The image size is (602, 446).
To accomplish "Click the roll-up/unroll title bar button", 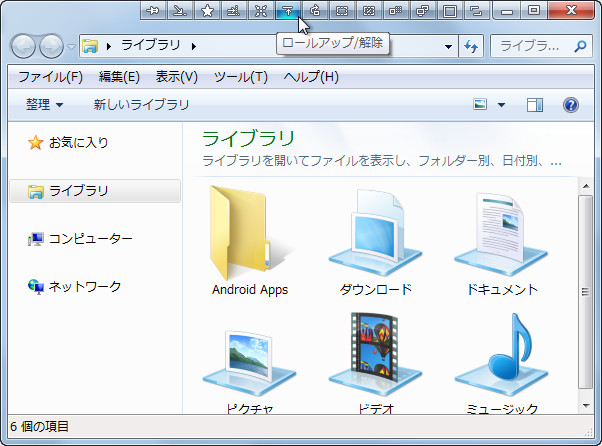I will tap(288, 10).
